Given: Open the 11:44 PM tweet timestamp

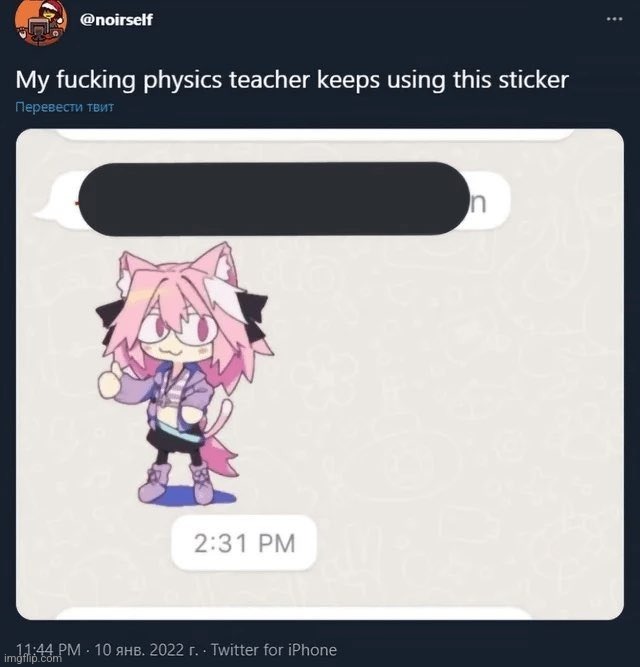Looking at the screenshot, I should pos(48,650).
